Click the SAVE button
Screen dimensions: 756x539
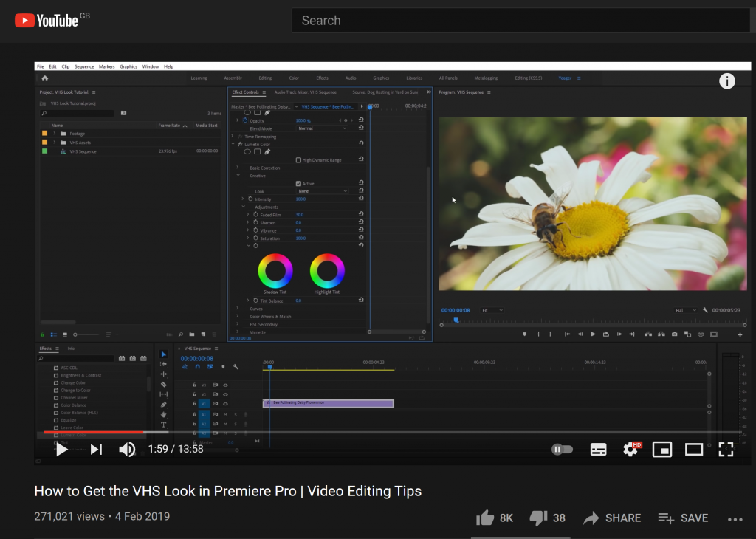pos(683,518)
